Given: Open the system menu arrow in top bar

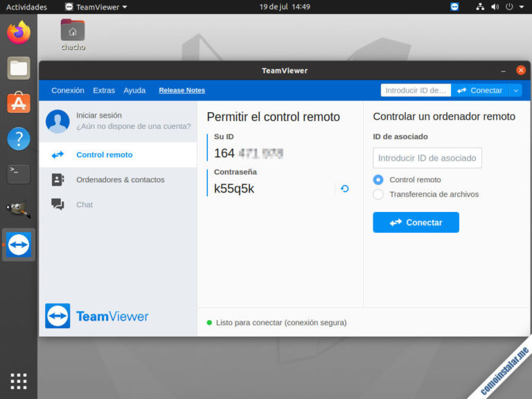Looking at the screenshot, I should click(522, 7).
